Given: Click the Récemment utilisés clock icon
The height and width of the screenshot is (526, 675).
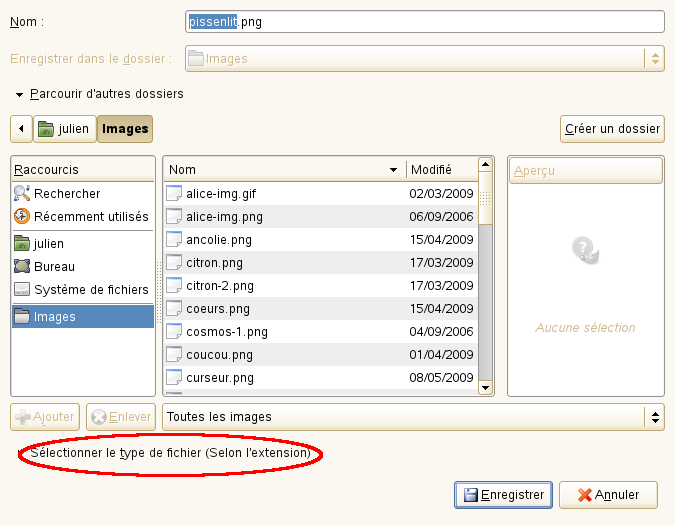Looking at the screenshot, I should point(22,216).
